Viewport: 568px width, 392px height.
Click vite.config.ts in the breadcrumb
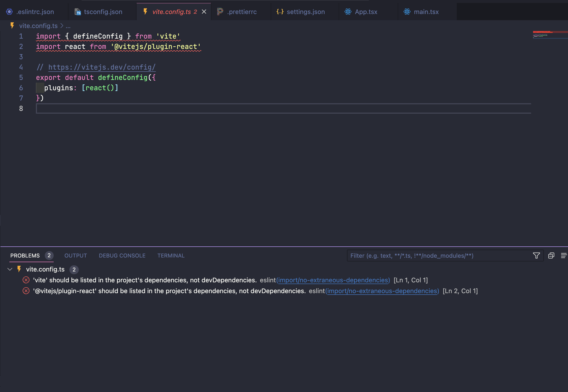click(38, 26)
